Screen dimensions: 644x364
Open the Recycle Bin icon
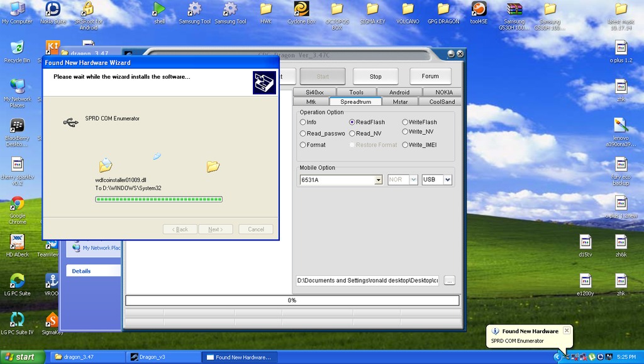(17, 48)
